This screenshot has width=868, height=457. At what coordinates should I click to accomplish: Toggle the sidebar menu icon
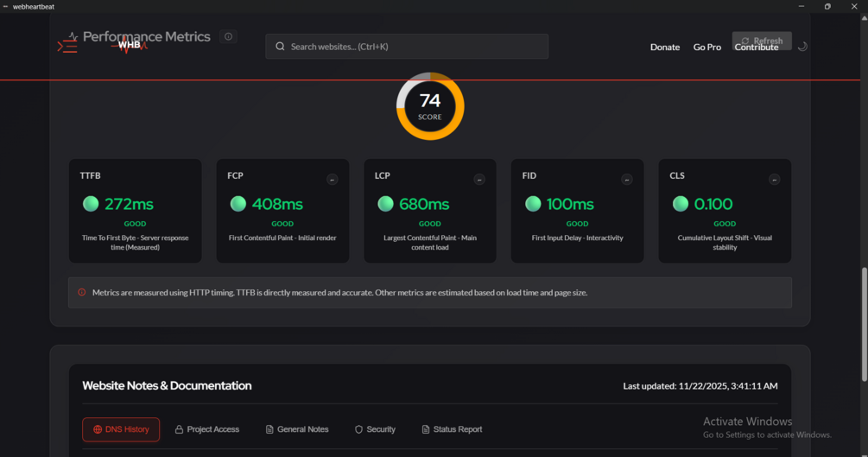[x=67, y=47]
